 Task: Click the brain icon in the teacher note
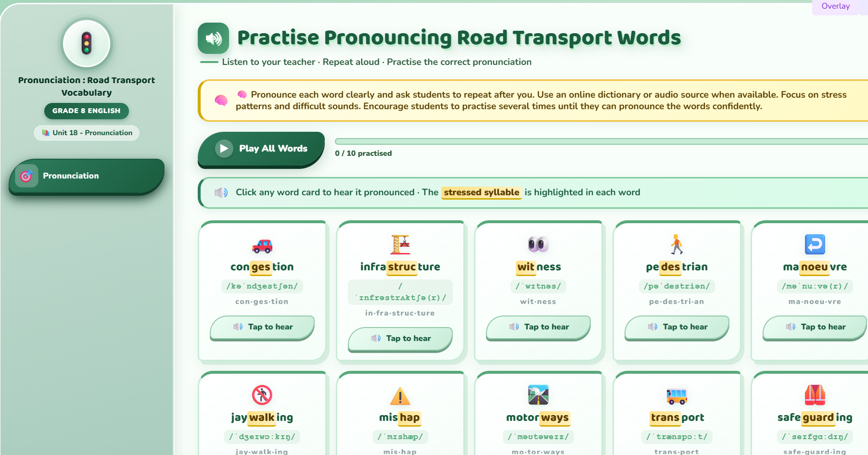[x=221, y=101]
